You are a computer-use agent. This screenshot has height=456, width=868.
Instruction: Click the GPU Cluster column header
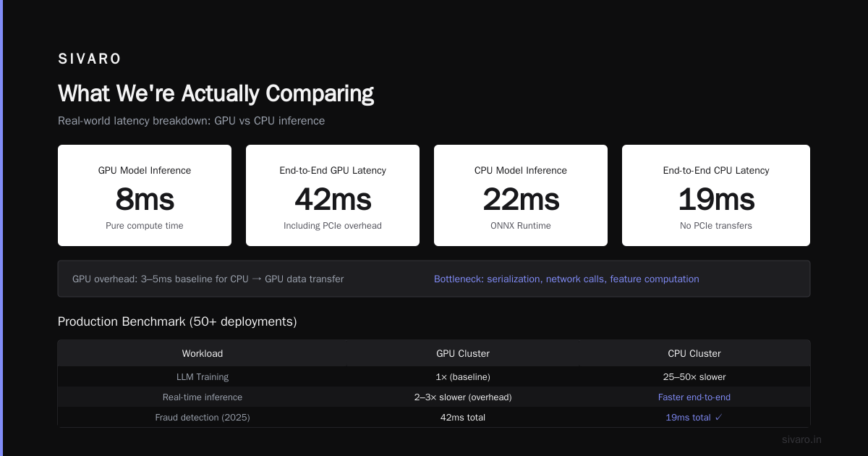click(463, 354)
